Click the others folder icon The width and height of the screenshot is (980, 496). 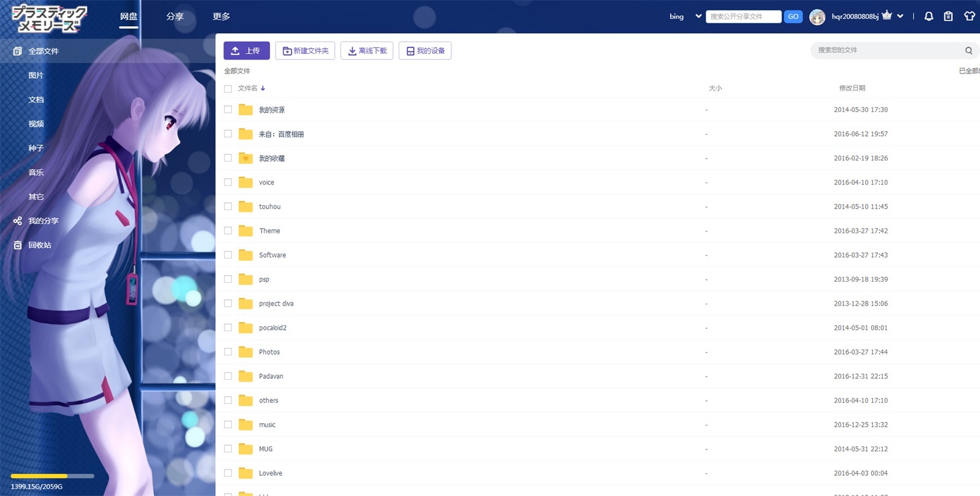tap(246, 400)
